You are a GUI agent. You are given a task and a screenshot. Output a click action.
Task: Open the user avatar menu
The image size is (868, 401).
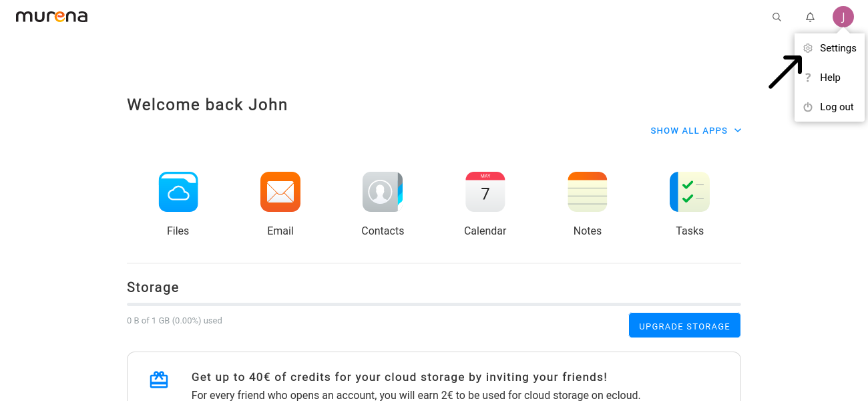pyautogui.click(x=843, y=17)
